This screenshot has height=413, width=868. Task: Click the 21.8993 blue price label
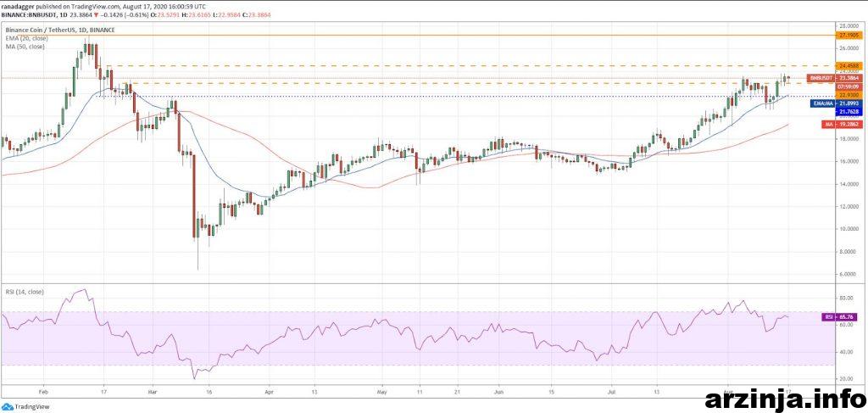click(849, 103)
